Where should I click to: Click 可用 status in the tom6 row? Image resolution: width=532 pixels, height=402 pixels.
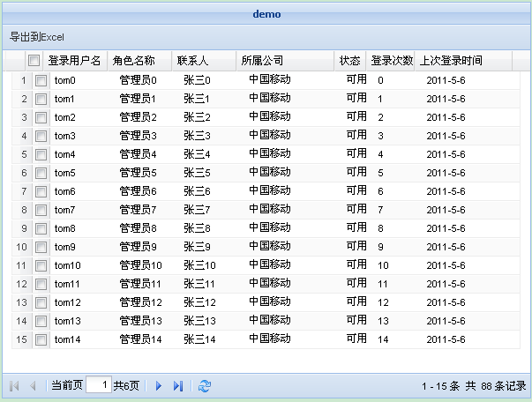tap(356, 190)
